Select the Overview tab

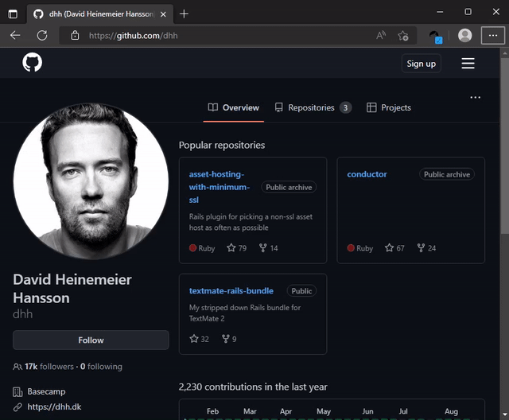click(233, 107)
